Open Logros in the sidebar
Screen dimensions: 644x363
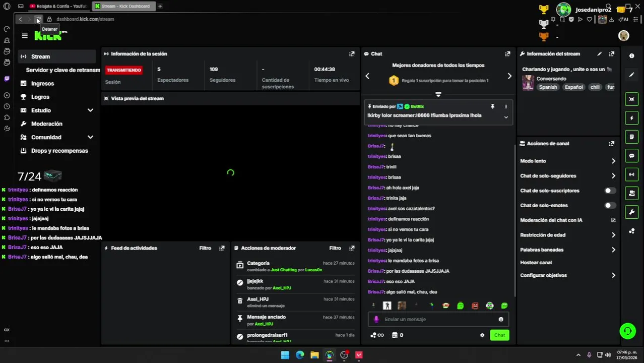pos(40,97)
